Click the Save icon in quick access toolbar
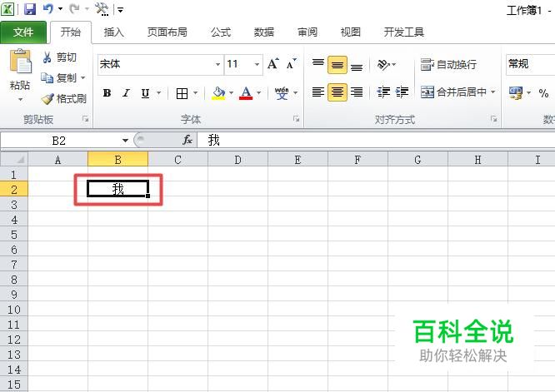This screenshot has height=392, width=555. click(x=30, y=9)
